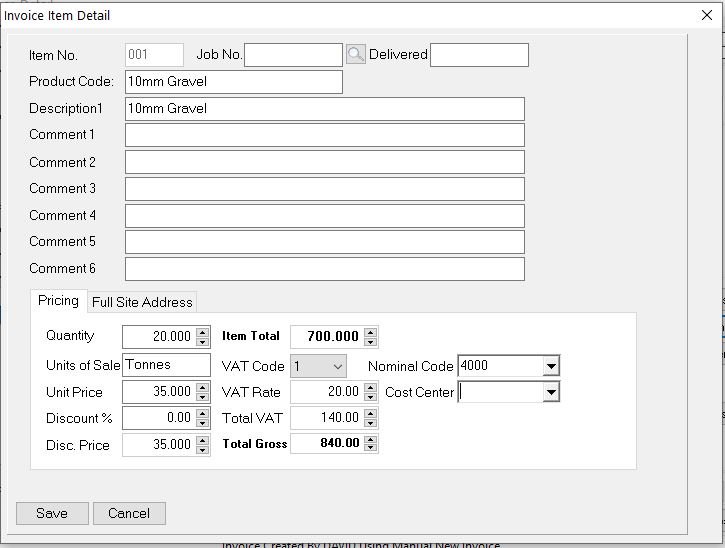725x548 pixels.
Task: Click the Cancel button
Action: click(129, 513)
